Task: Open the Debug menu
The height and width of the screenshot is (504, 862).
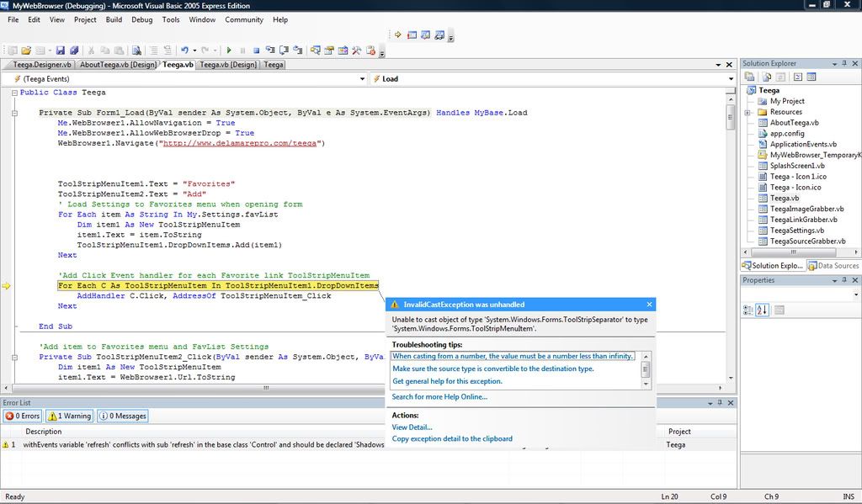Action: [141, 19]
